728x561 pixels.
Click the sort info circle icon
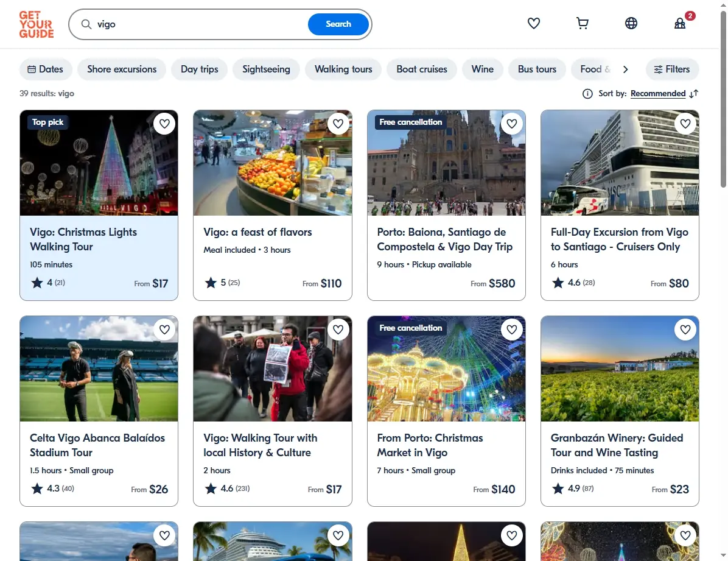[587, 94]
